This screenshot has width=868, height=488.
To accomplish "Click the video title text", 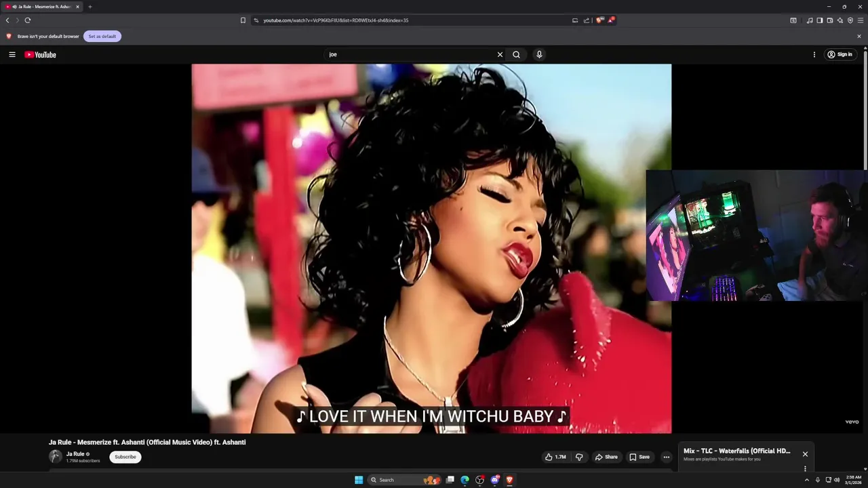I will [147, 442].
